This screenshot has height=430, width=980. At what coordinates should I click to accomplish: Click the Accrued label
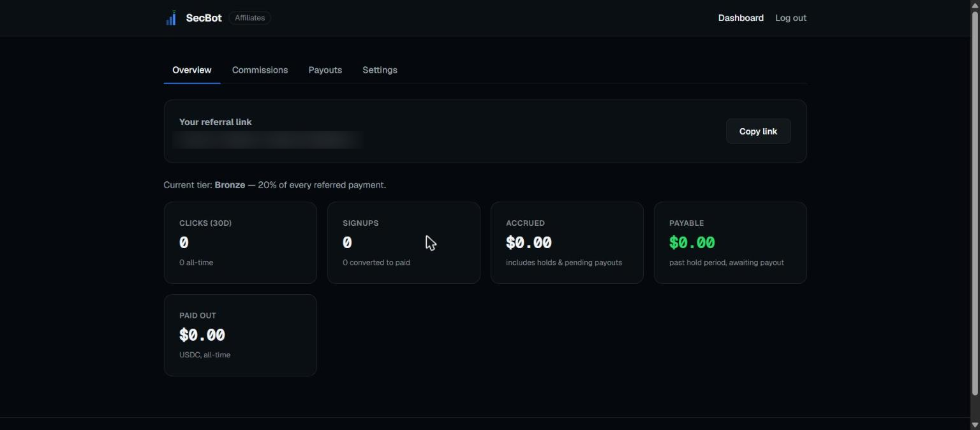point(525,223)
